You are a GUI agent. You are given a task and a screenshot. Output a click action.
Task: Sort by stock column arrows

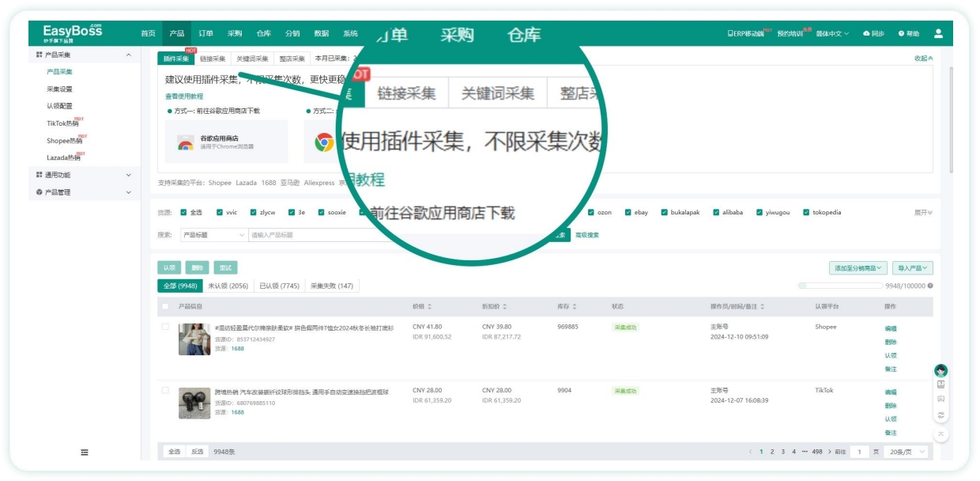(575, 306)
